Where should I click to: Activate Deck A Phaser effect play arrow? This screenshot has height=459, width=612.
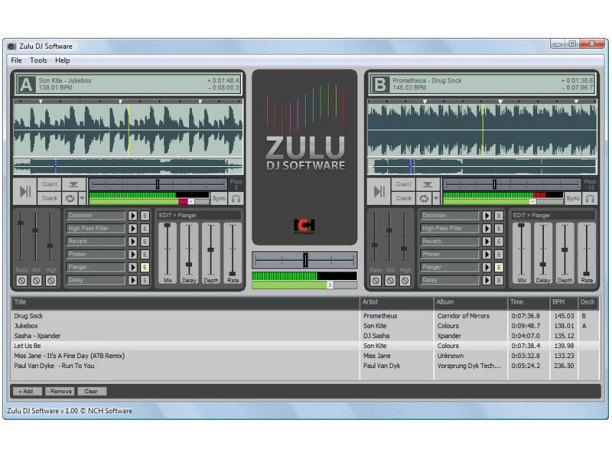(133, 254)
